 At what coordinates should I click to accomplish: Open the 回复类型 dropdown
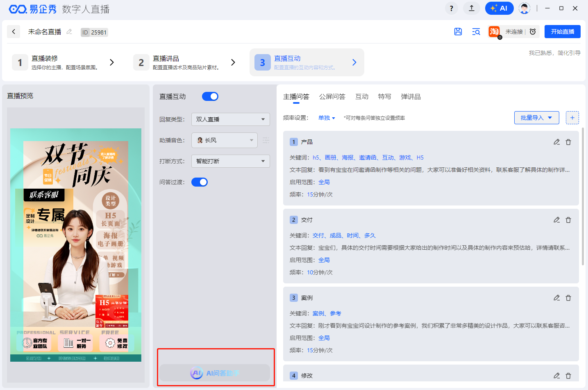click(231, 119)
